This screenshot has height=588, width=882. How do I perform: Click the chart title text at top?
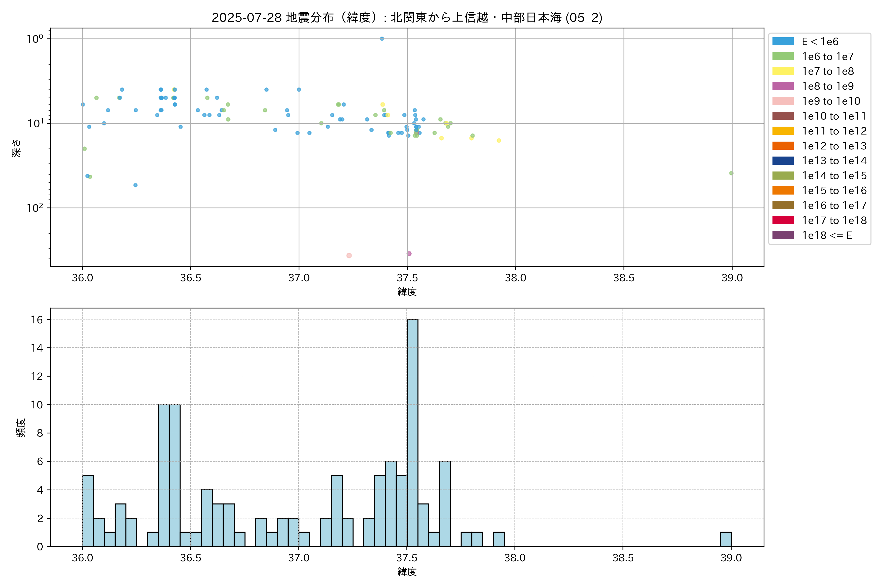(407, 17)
